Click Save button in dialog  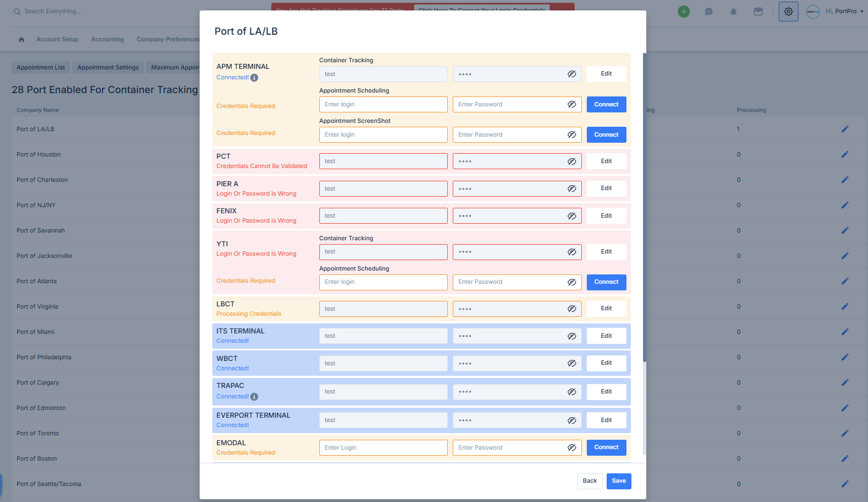pyautogui.click(x=619, y=481)
